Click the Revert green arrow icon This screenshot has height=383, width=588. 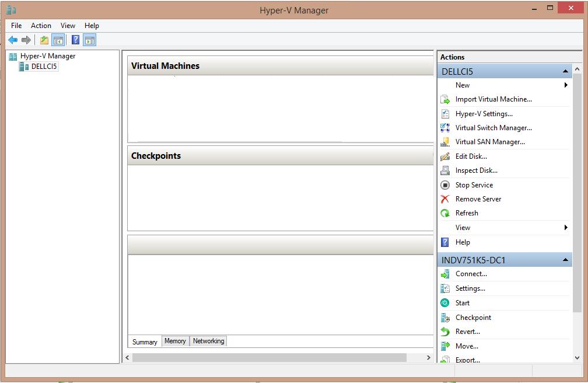[x=444, y=332]
